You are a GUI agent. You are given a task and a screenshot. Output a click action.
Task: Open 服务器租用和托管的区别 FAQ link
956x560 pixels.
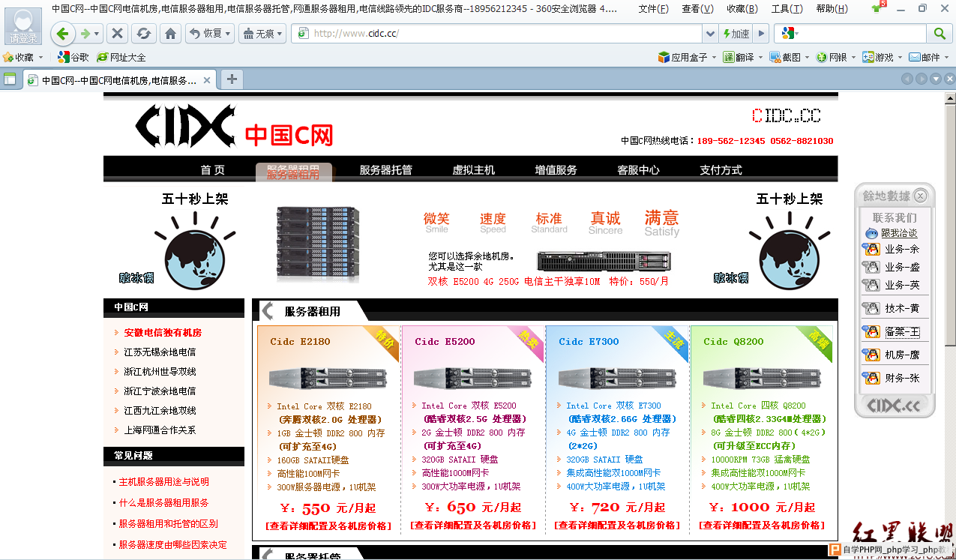click(x=168, y=524)
